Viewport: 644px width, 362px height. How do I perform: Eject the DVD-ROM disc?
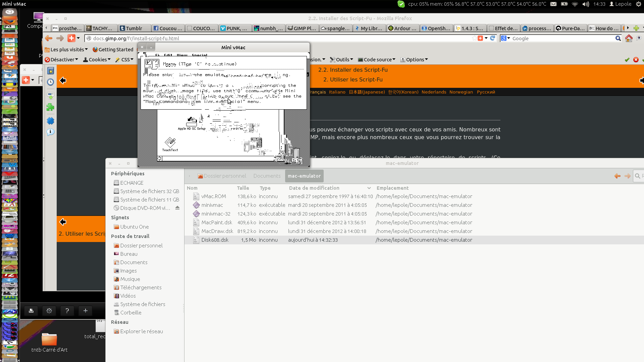(x=177, y=208)
